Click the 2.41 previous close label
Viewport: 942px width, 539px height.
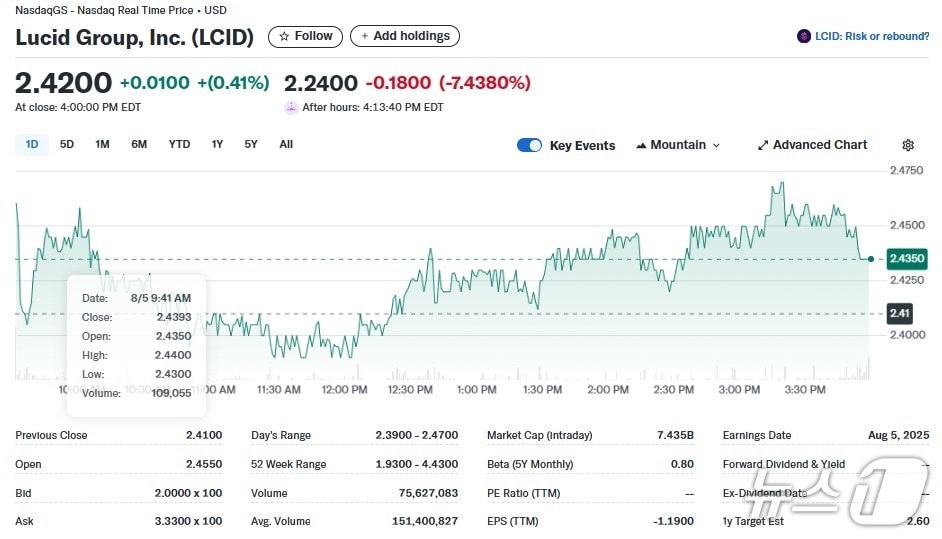900,314
